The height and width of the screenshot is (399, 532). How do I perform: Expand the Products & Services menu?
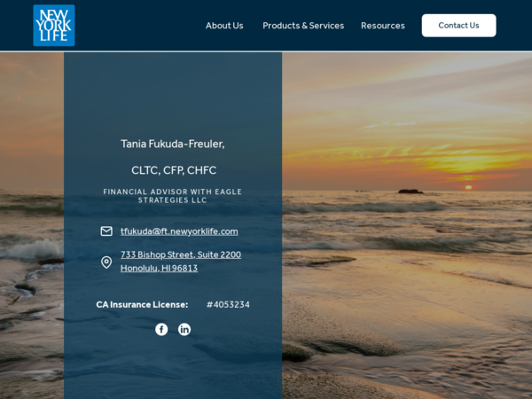(303, 26)
